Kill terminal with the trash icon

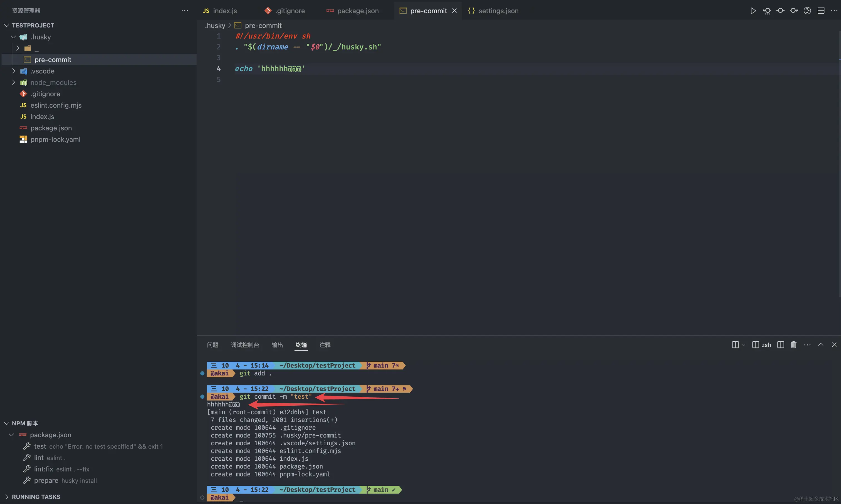[793, 345]
